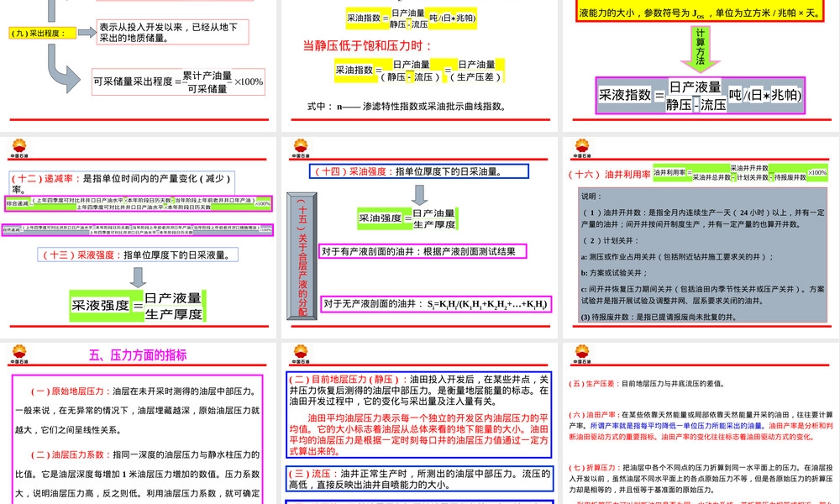Click the line (2) 计划关井:
Viewport: 840px width, 504px height.
610,240
